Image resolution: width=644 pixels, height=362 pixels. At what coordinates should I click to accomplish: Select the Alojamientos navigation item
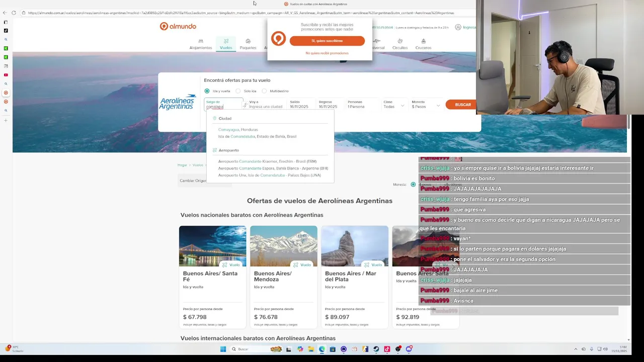201,44
